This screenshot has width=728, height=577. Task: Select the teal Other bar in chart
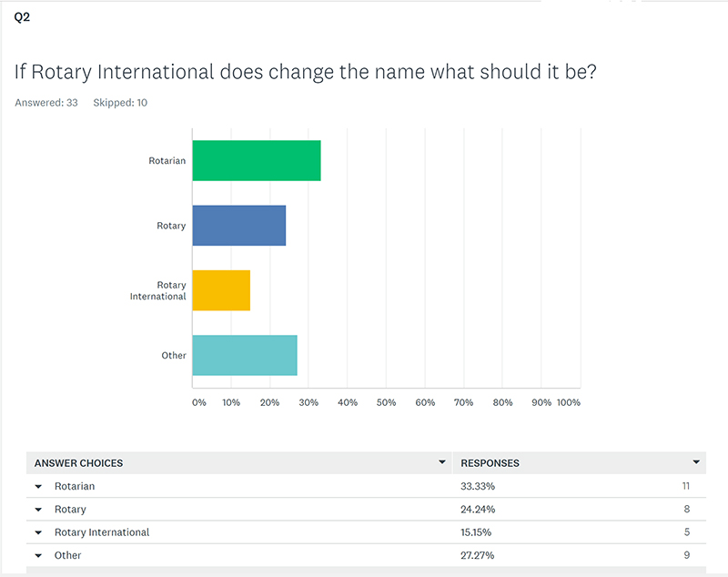(244, 355)
